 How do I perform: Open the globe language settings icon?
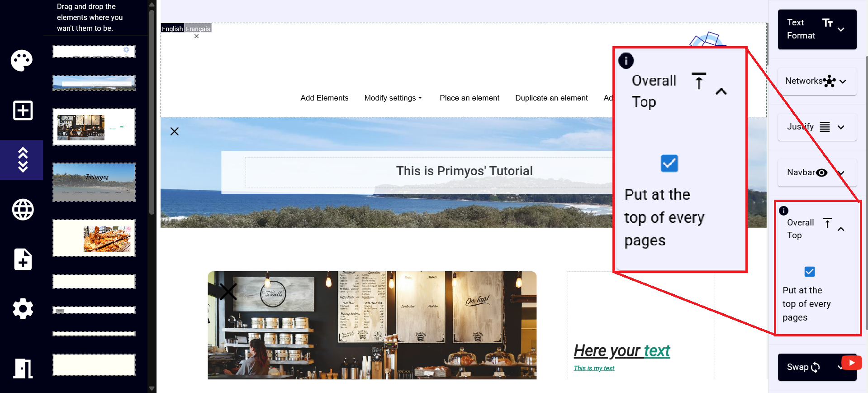pyautogui.click(x=23, y=210)
